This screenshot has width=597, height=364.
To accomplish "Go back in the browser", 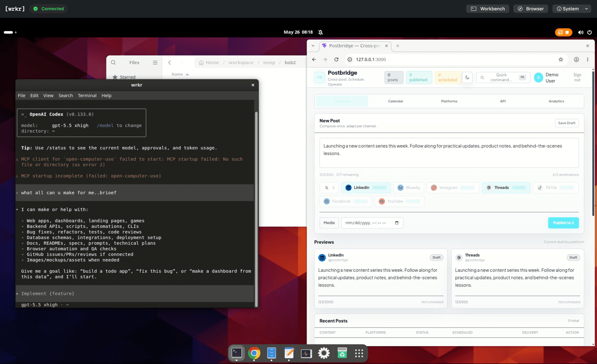I will click(314, 59).
